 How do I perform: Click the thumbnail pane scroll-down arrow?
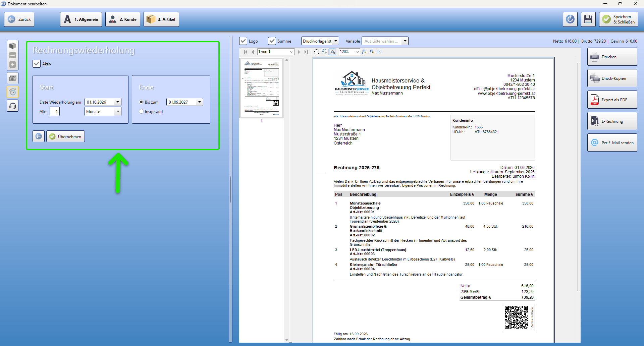pyautogui.click(x=287, y=340)
